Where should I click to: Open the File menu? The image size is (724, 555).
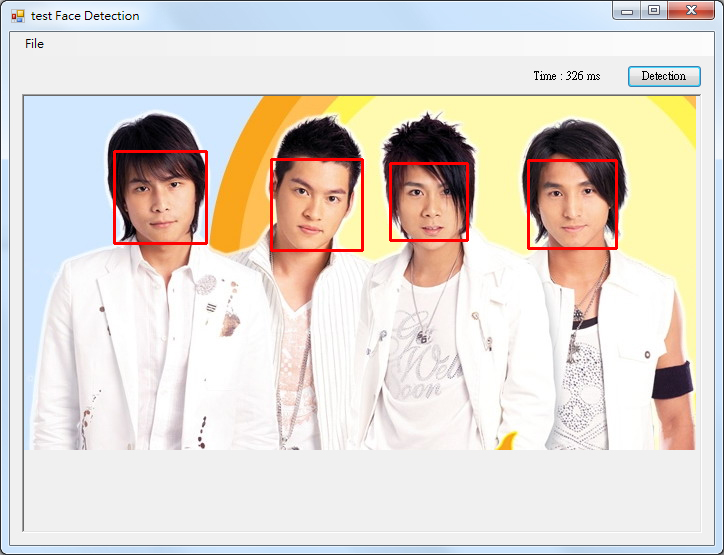pos(34,44)
